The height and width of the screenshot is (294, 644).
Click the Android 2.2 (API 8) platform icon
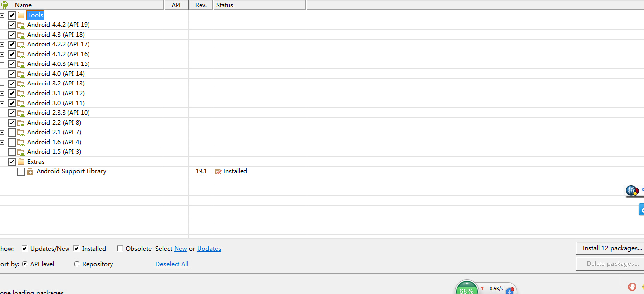pyautogui.click(x=21, y=123)
